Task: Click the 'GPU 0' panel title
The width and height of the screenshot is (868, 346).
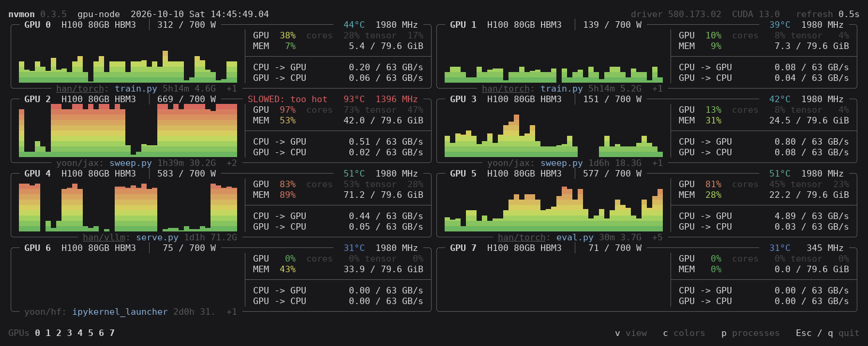Action: (x=38, y=25)
